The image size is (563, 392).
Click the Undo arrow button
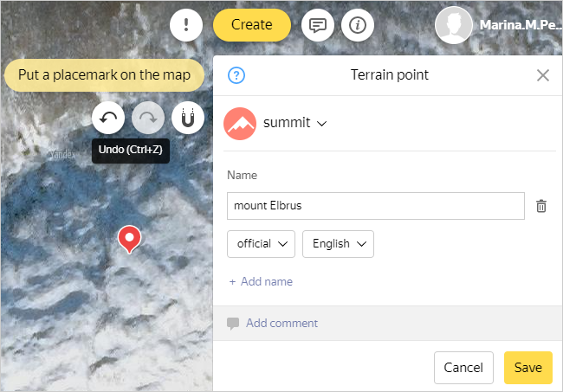108,118
